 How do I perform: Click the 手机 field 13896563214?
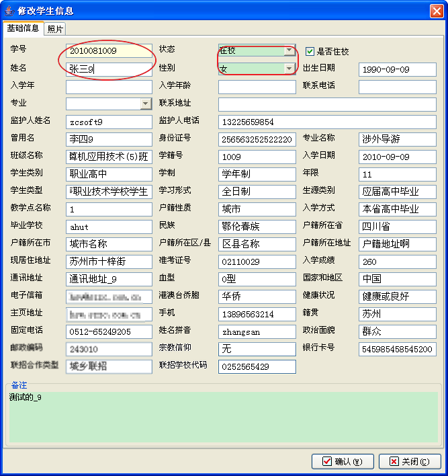point(257,315)
